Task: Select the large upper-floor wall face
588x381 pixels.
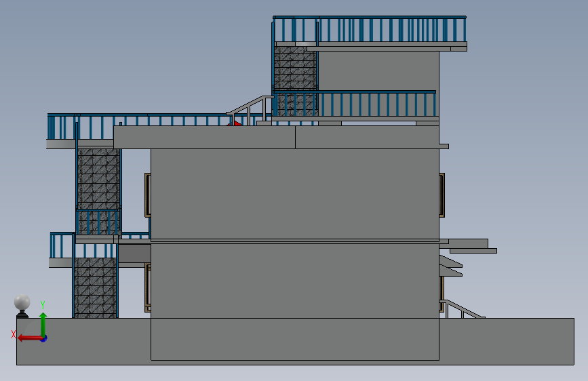Action: [x=295, y=194]
